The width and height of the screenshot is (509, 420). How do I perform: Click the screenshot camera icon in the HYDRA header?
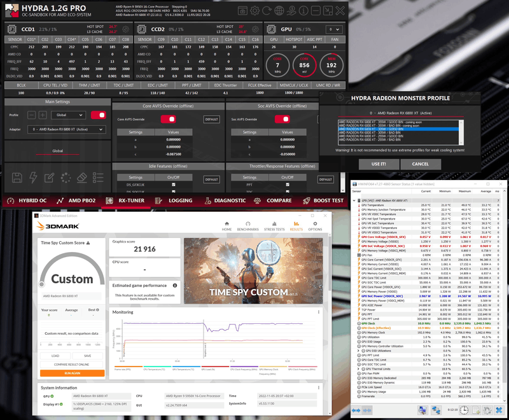[242, 11]
